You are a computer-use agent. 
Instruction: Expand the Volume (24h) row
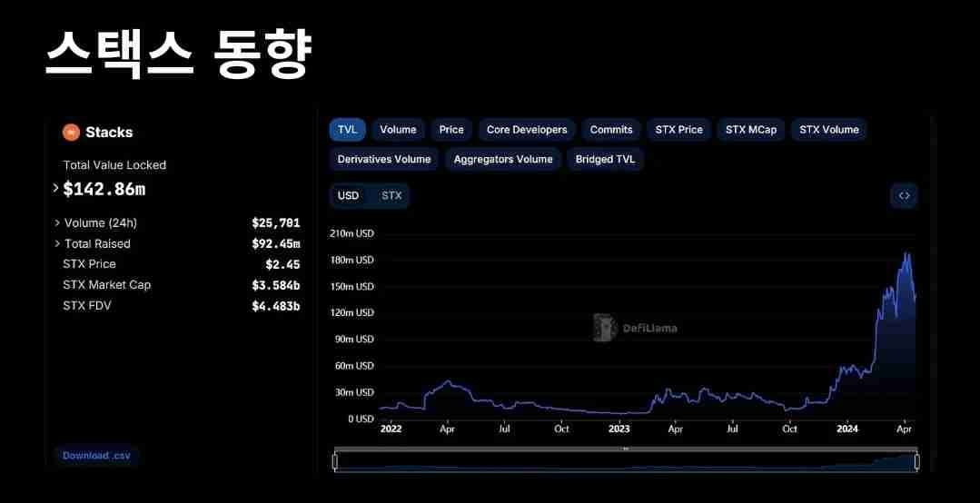point(58,222)
